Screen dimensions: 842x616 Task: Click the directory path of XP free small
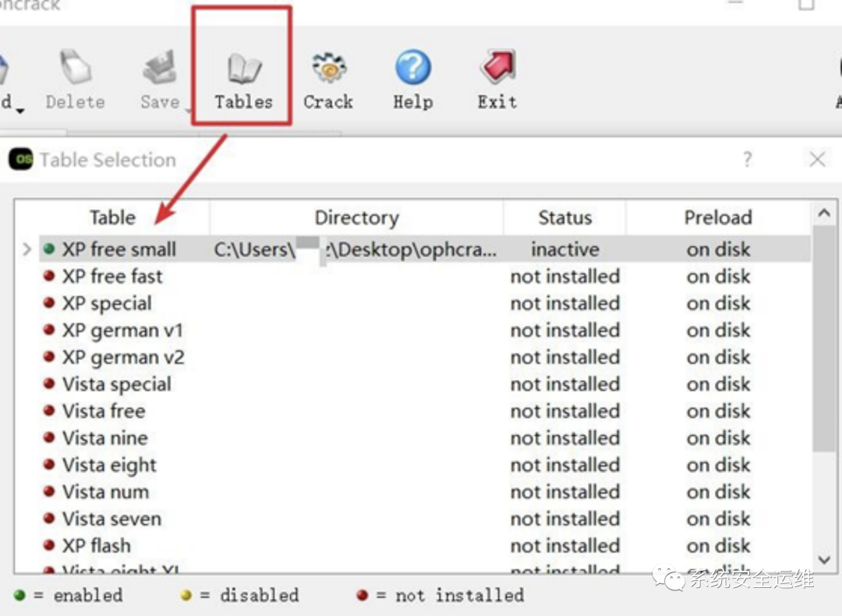356,250
